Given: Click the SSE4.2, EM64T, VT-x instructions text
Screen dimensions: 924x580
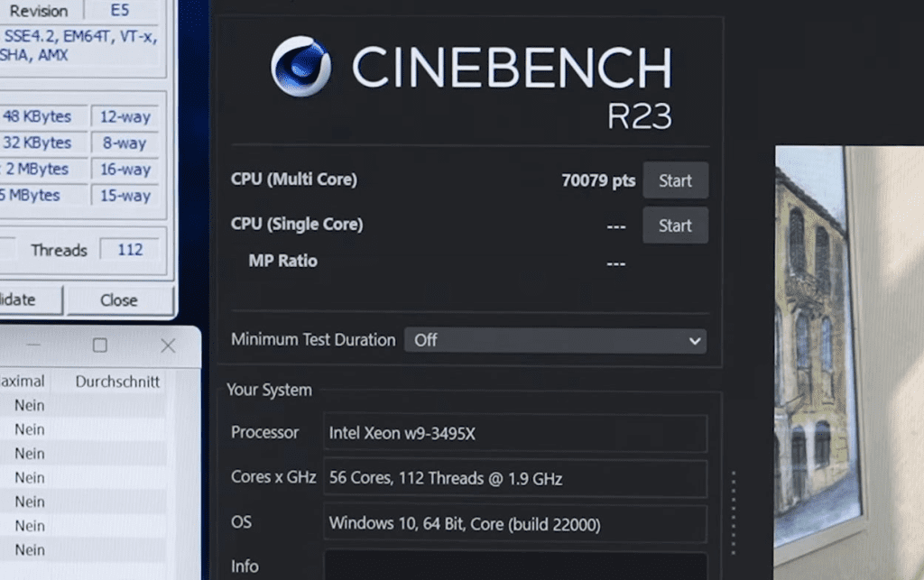Looking at the screenshot, I should pos(80,36).
